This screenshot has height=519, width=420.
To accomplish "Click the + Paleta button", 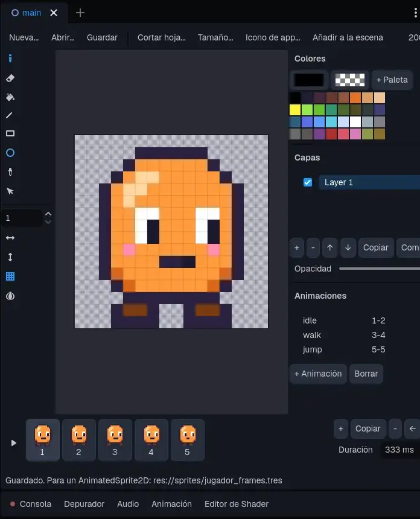I will click(x=392, y=80).
